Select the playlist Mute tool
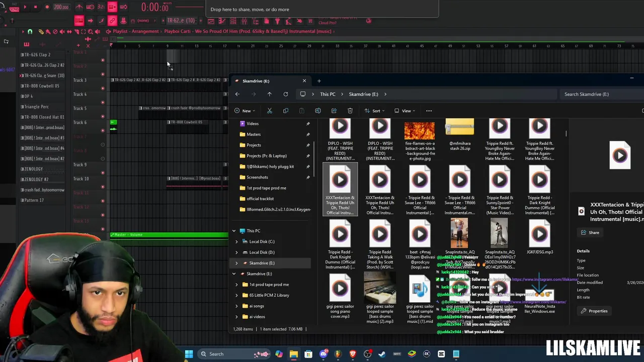Image resolution: width=644 pixels, height=362 pixels. 62,32
